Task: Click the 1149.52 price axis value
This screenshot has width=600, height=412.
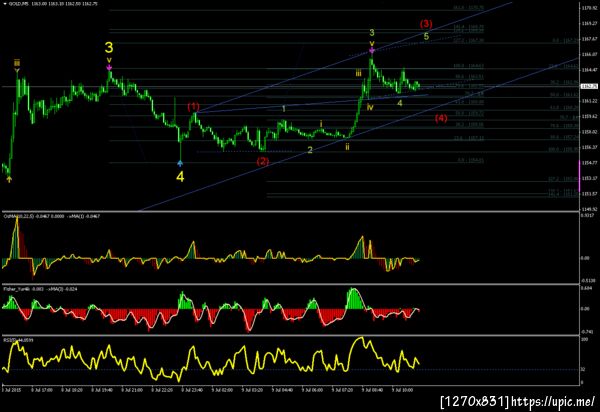Action: (x=589, y=209)
